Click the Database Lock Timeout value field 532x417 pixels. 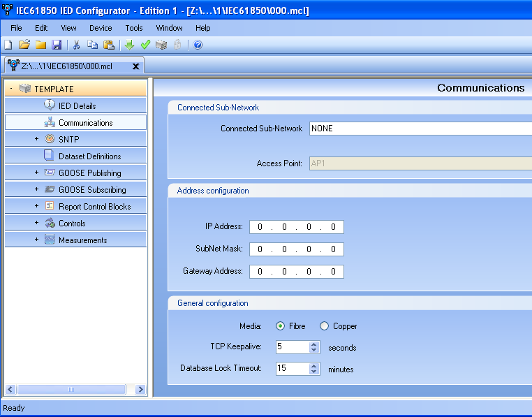(293, 369)
